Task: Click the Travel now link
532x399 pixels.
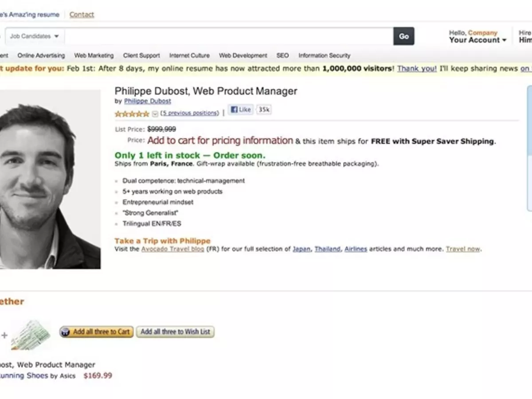Action: pyautogui.click(x=463, y=249)
